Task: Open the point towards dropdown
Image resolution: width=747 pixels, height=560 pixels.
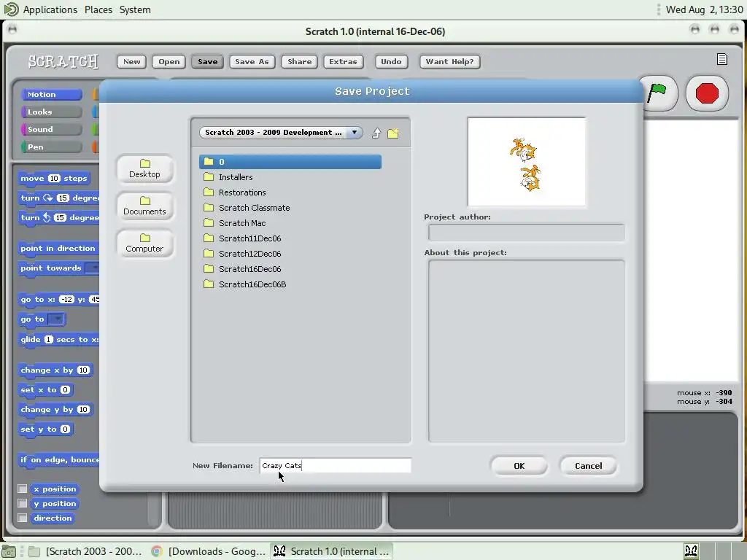Action: (x=93, y=268)
